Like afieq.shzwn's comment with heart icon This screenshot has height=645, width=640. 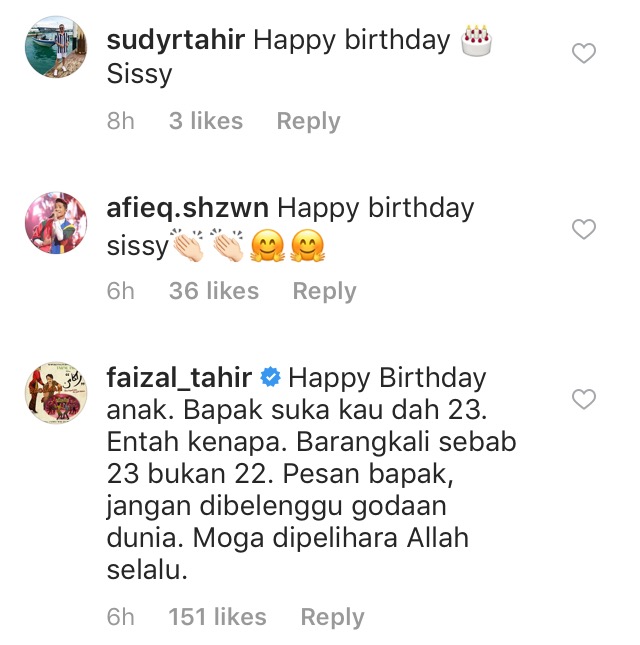pos(584,229)
